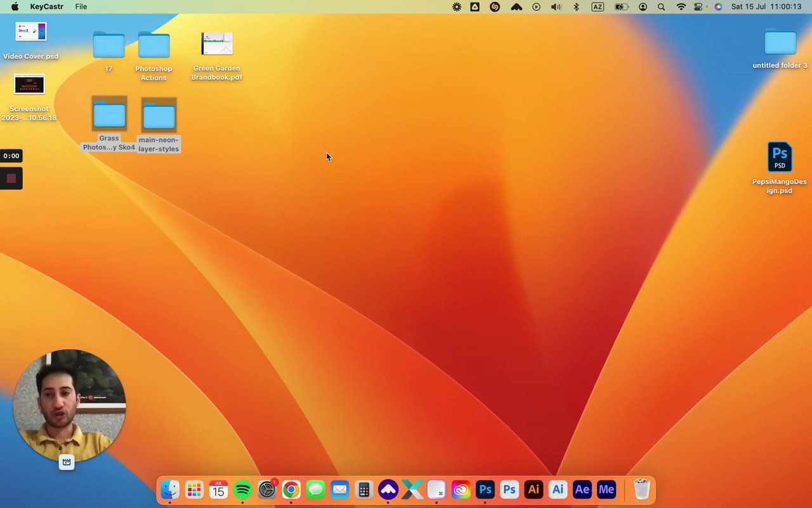Open the File menu of KeyCastr

pyautogui.click(x=81, y=7)
